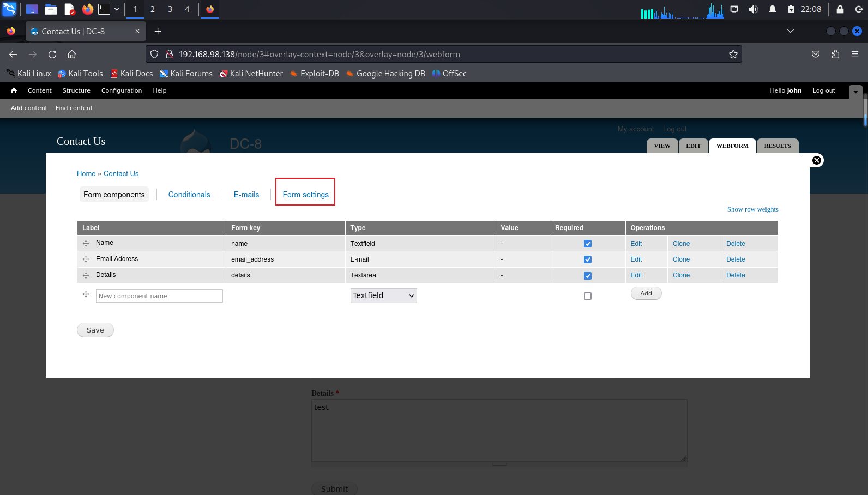Switch to the VIEW tab
This screenshot has height=495, width=868.
point(662,146)
